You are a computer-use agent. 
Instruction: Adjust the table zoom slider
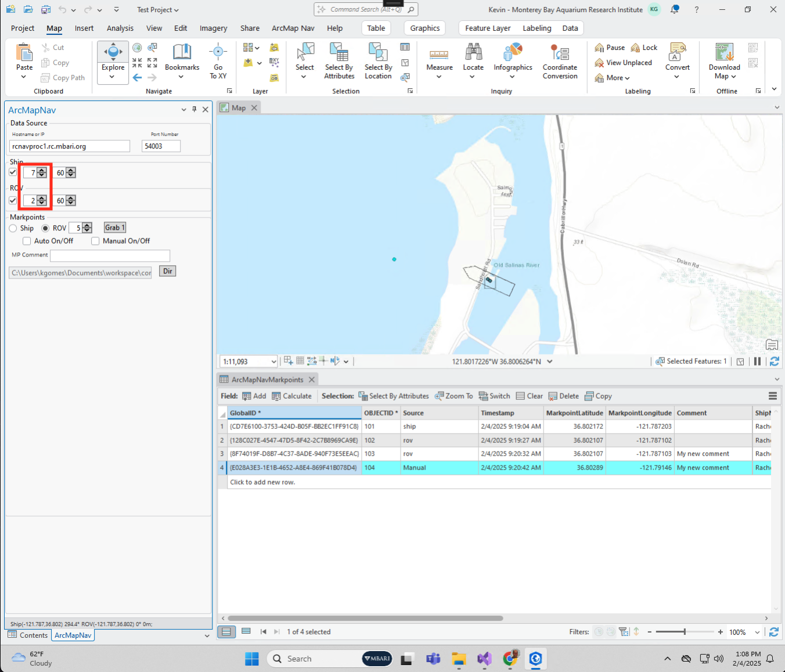click(685, 632)
